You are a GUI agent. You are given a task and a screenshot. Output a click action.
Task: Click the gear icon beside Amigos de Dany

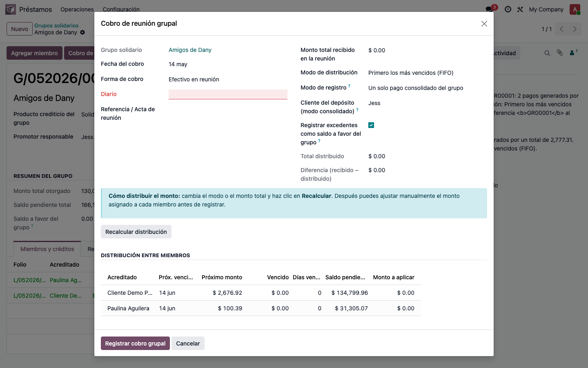pyautogui.click(x=82, y=32)
